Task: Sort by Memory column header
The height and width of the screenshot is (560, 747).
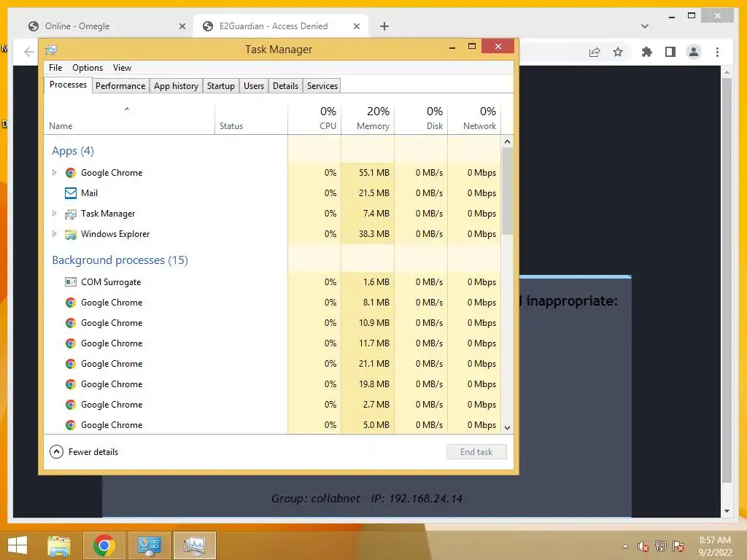Action: point(368,119)
